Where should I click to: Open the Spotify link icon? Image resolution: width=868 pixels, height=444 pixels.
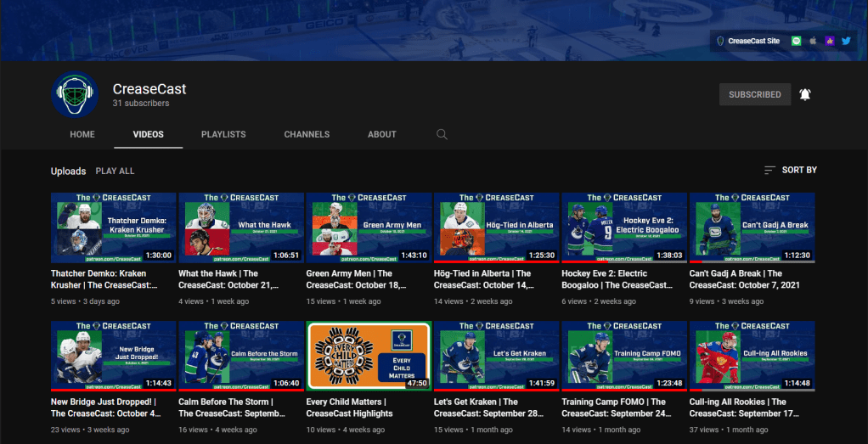(x=796, y=40)
